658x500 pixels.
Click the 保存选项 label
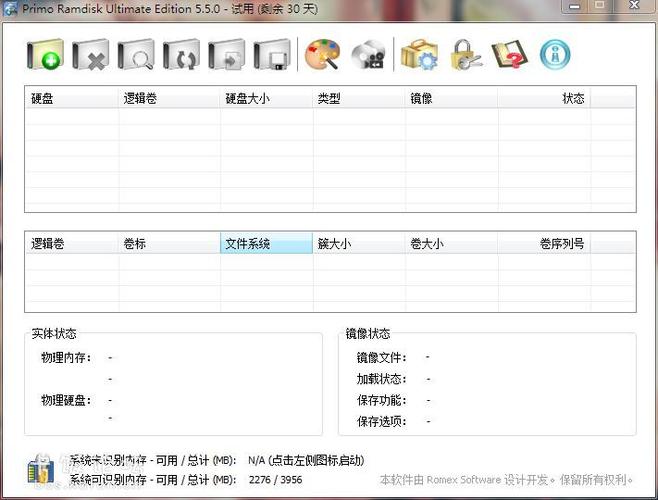(x=381, y=421)
